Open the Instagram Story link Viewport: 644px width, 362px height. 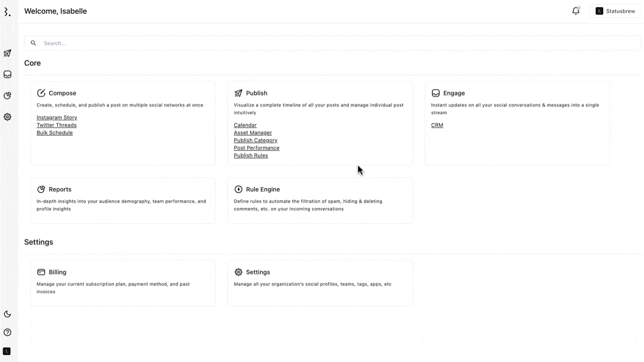[57, 118]
